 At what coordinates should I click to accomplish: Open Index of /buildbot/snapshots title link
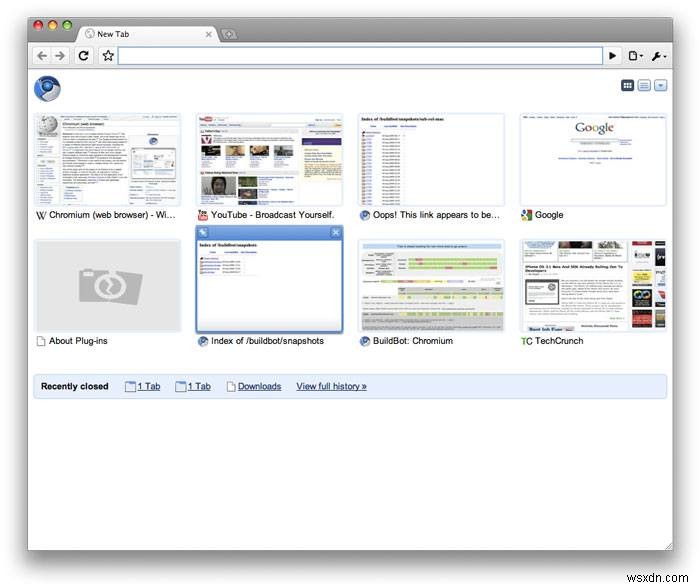267,341
